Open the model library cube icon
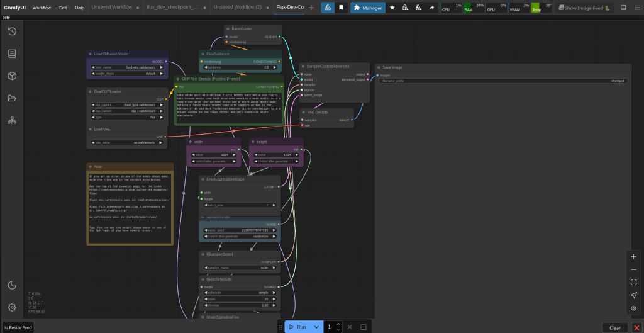This screenshot has height=333, width=644. [12, 76]
